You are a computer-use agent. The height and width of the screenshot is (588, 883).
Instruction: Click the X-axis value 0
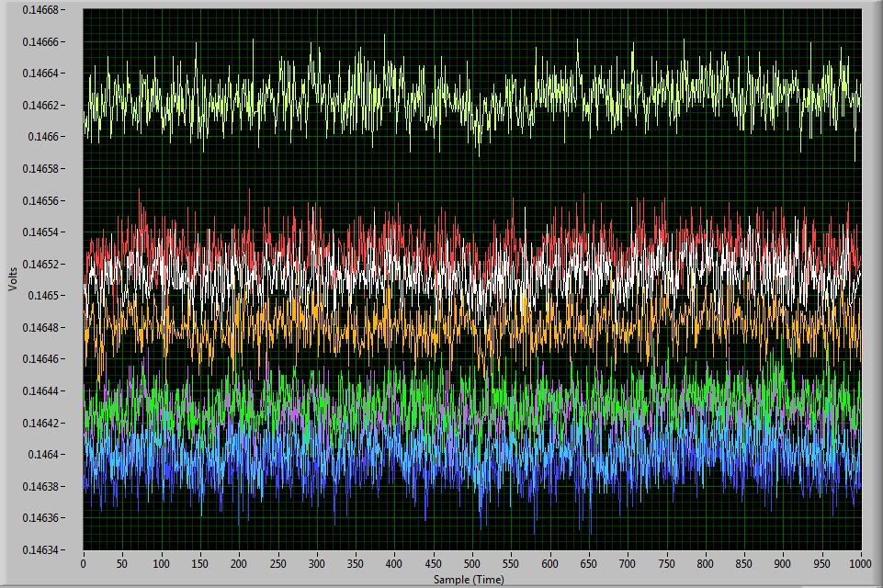(84, 563)
